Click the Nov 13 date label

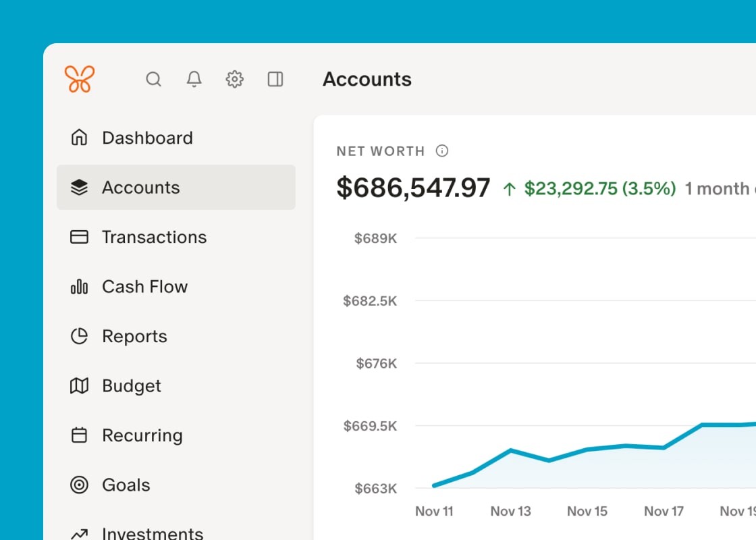(510, 511)
